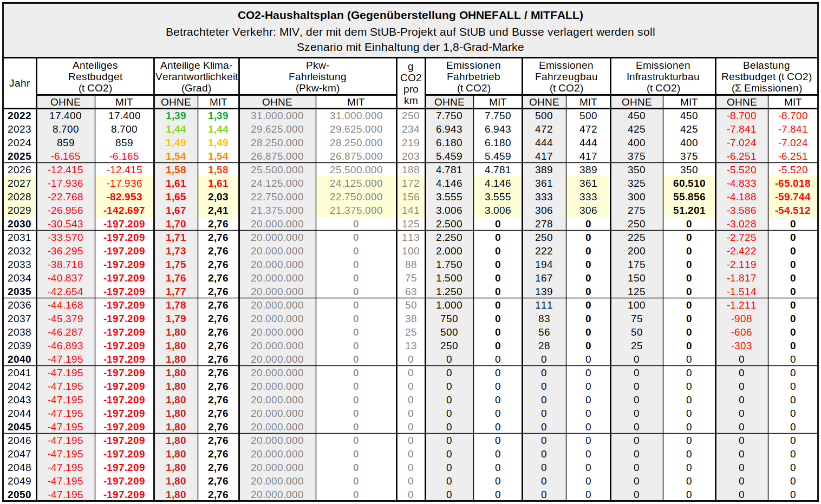Screen dimensions: 821x504
Task: Select the line 'Szenario mit Einhaltung der 1,8-Grad-Marke'
Action: (410, 47)
